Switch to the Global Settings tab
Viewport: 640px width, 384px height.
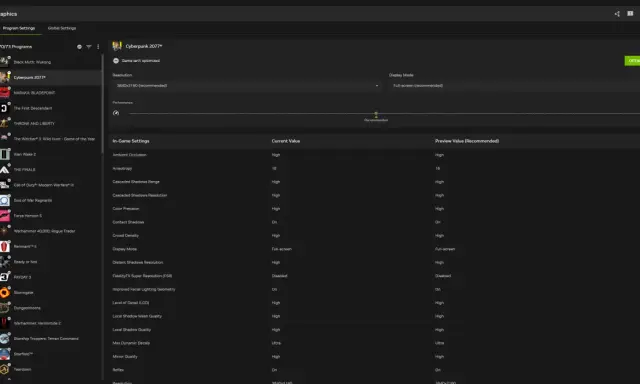pos(62,28)
